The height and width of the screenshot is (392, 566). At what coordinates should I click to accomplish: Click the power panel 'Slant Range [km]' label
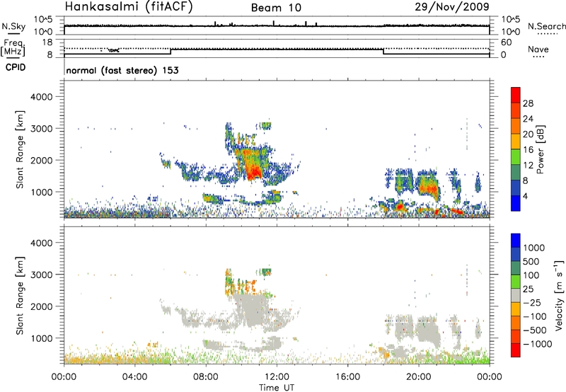[x=20, y=149]
